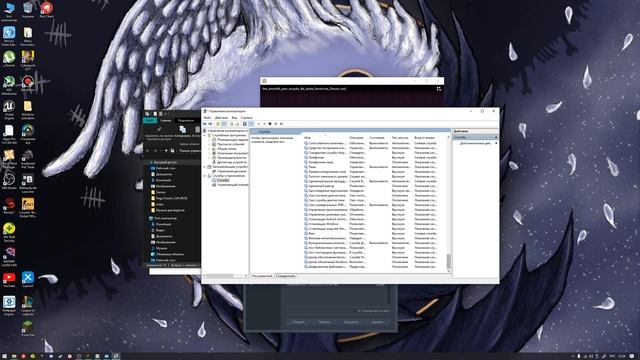Sort services by the Описание column header
Viewport: 640px width, 360px height.
tap(358, 138)
